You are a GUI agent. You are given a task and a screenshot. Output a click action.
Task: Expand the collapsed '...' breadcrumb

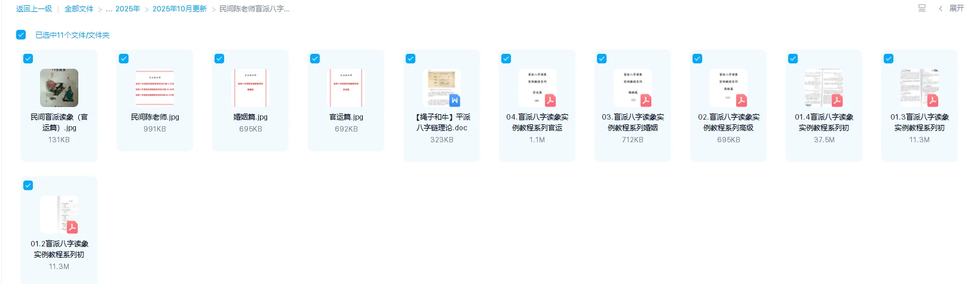[109, 9]
